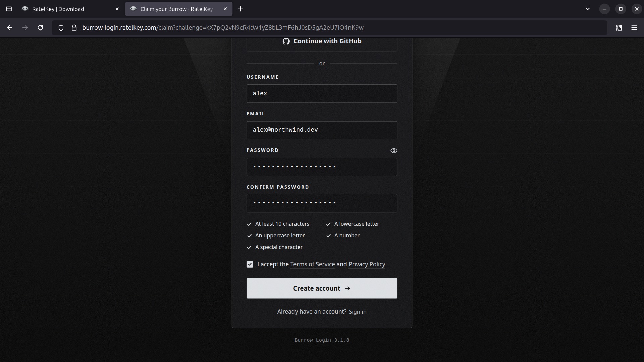Minimize the browser window

click(604, 9)
